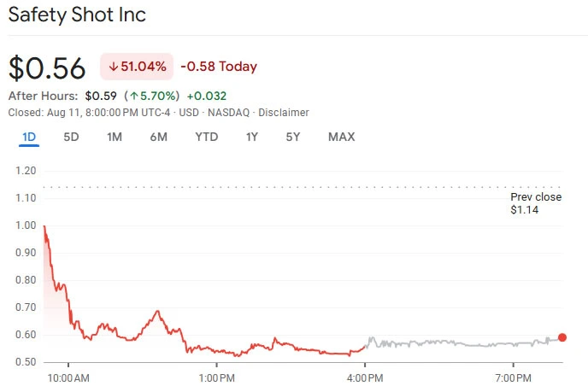
Task: Select the MAX range tab
Action: click(x=341, y=137)
